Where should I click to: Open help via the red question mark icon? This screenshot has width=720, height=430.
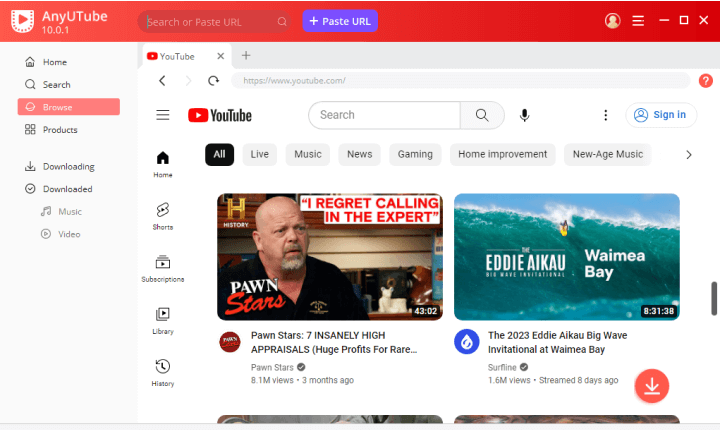click(706, 81)
